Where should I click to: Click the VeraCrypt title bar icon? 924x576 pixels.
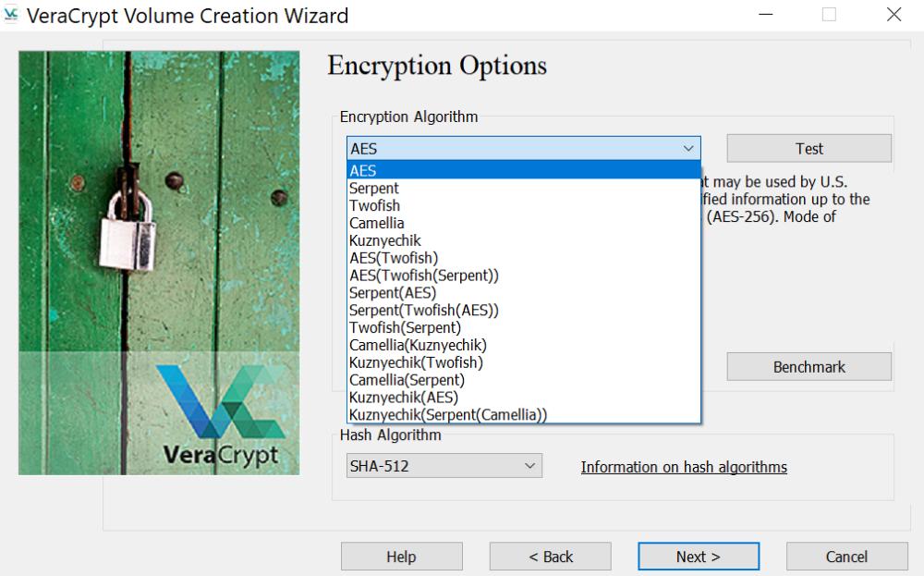click(x=11, y=15)
